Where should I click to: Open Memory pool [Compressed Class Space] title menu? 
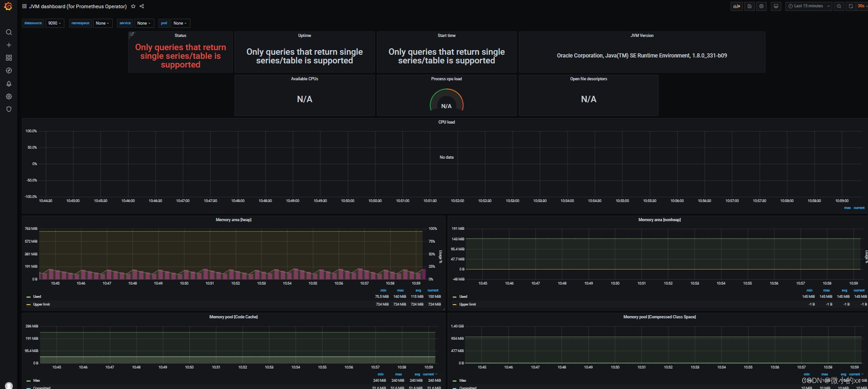[659, 317]
